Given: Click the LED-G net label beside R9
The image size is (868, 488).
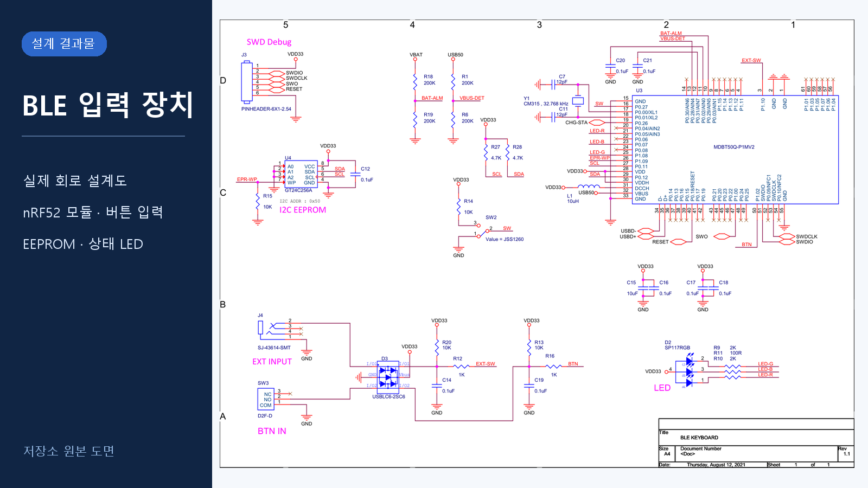Looking at the screenshot, I should click(765, 364).
